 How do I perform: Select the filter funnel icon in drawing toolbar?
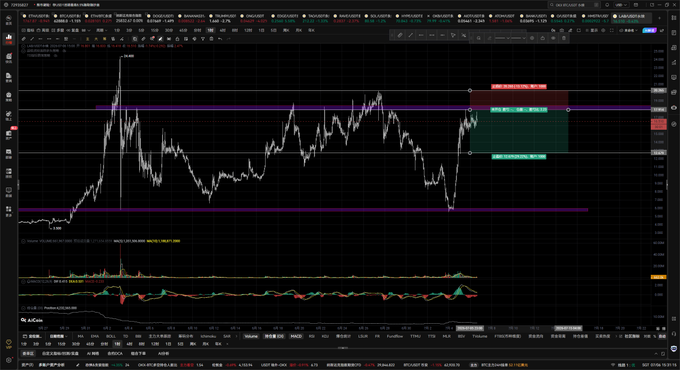point(203,39)
